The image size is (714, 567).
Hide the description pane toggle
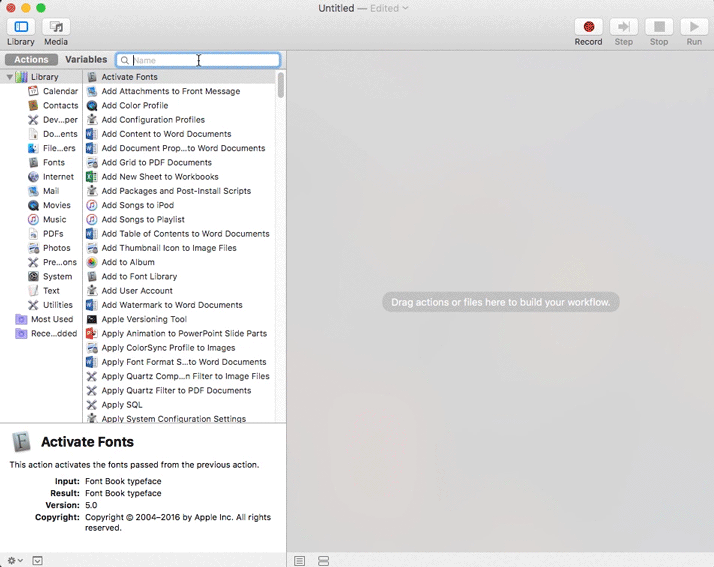point(37,561)
